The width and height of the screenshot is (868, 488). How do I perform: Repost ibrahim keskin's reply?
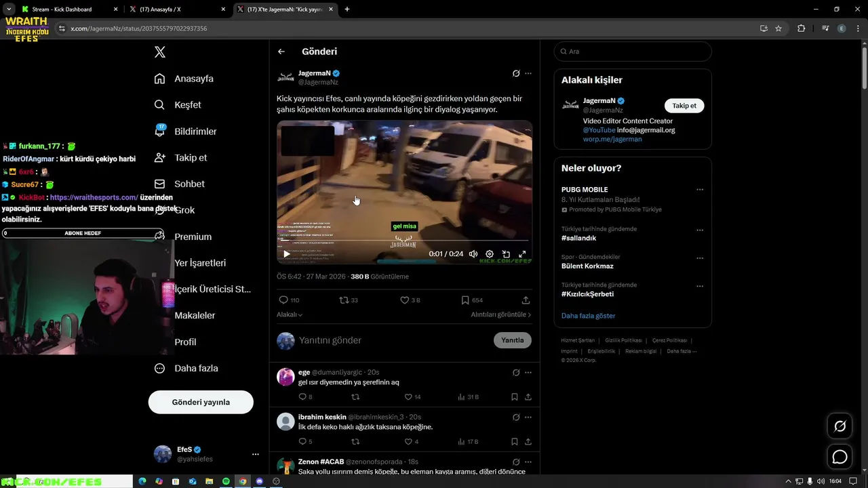click(355, 442)
